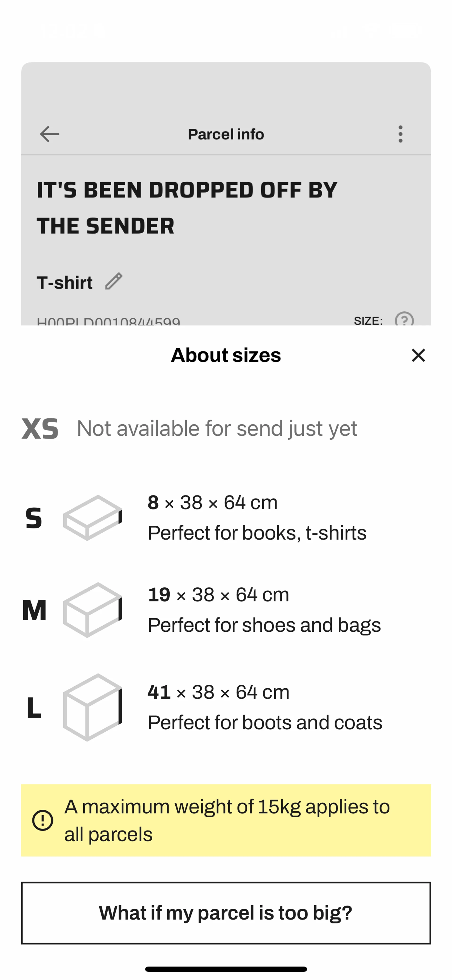The height and width of the screenshot is (980, 452).
Task: Tap the size help question mark icon
Action: (x=404, y=320)
